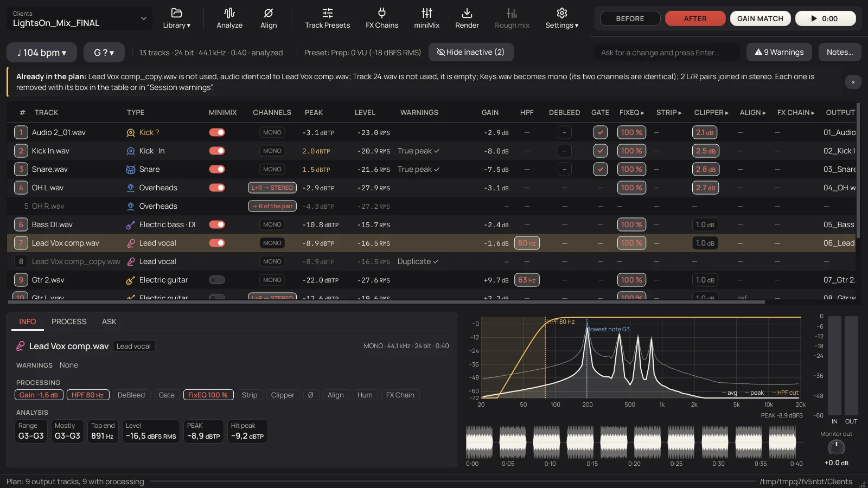Select BEFORE comparison mode
Image resolution: width=868 pixels, height=488 pixels.
click(630, 18)
